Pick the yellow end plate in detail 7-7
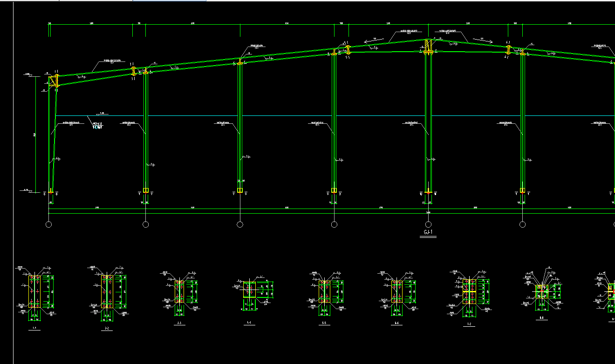615x364 pixels. pyautogui.click(x=469, y=292)
